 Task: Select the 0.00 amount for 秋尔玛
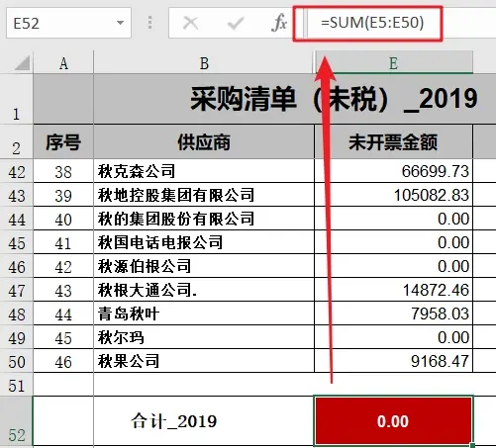394,337
